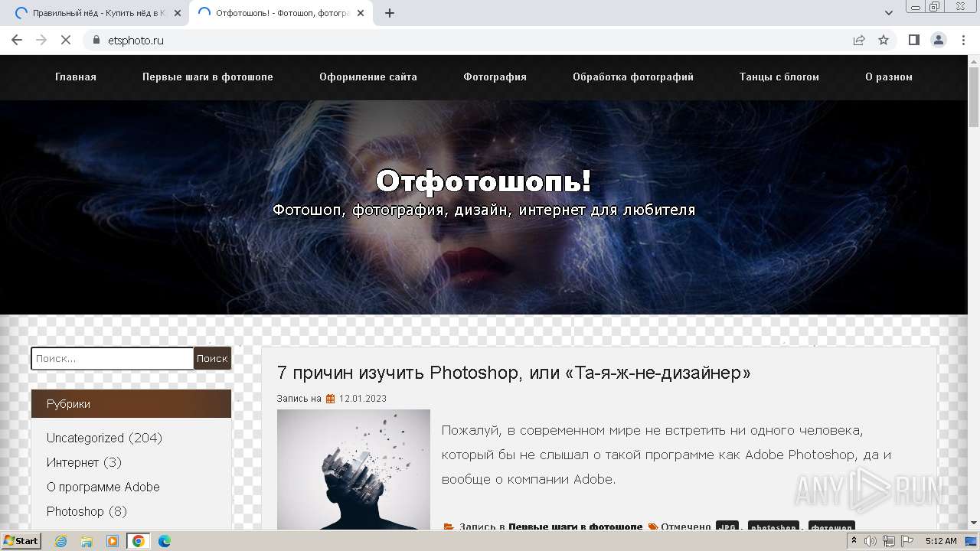Open the volume speaker tray icon

[x=871, y=541]
